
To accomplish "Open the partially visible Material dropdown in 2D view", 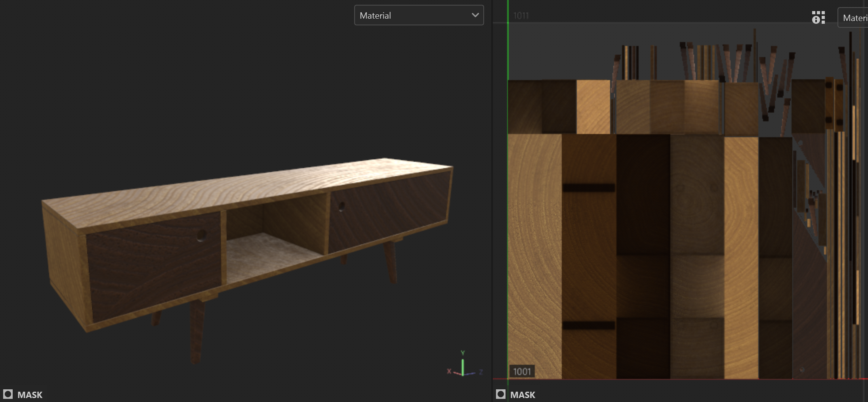I will (x=853, y=18).
